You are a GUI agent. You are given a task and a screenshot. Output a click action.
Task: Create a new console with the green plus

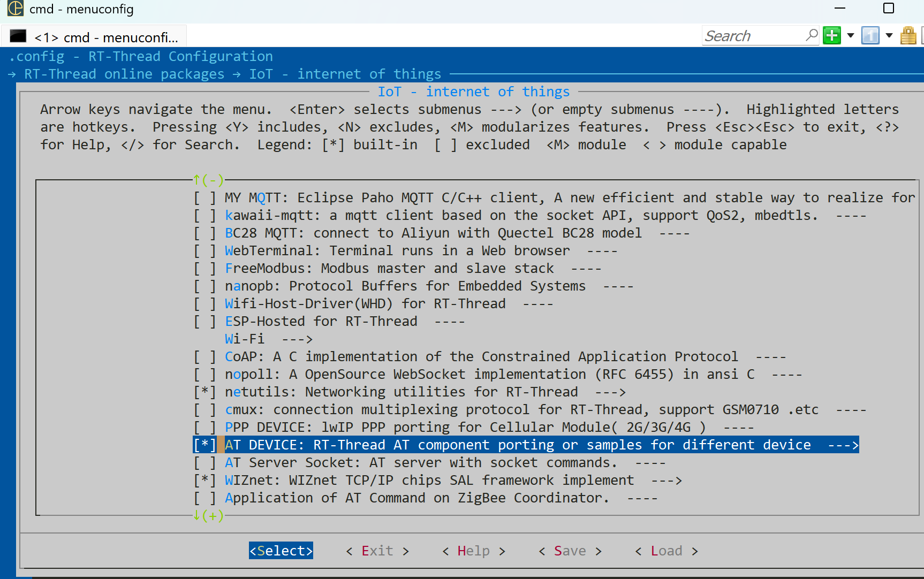click(x=832, y=36)
